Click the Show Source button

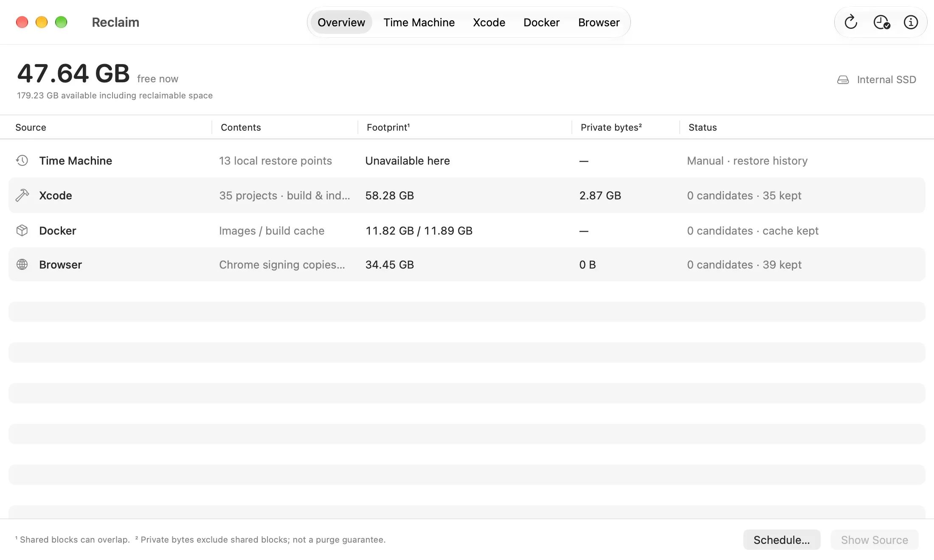point(875,540)
